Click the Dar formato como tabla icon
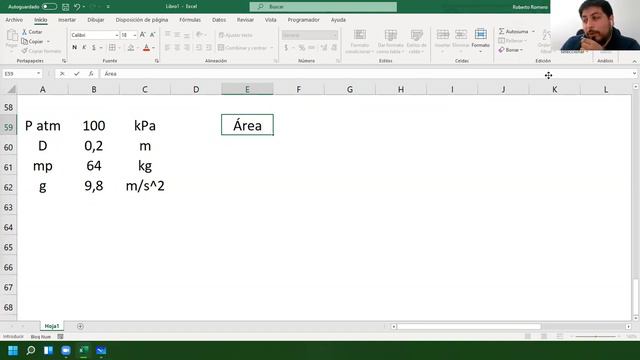This screenshot has height=360, width=640. [391, 36]
